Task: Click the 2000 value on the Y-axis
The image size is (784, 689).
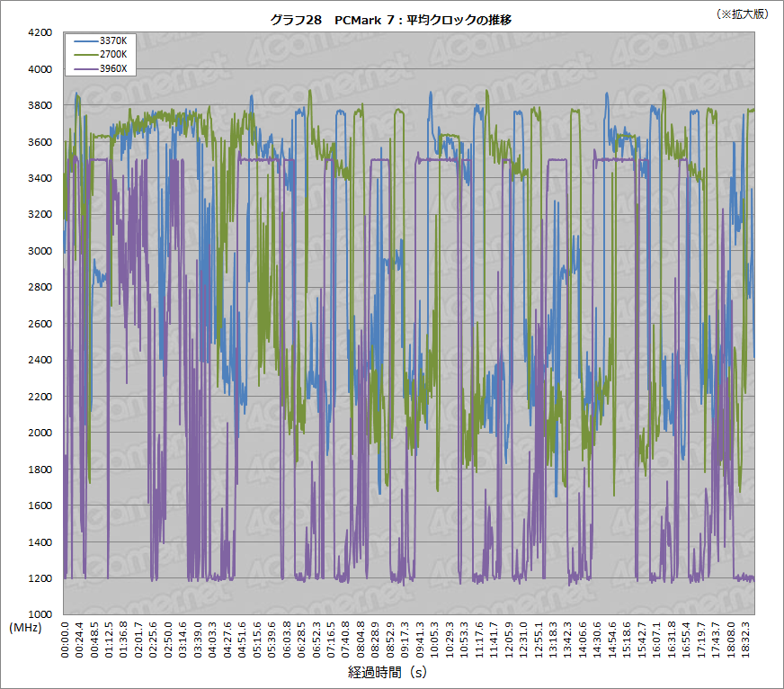Action: (41, 433)
